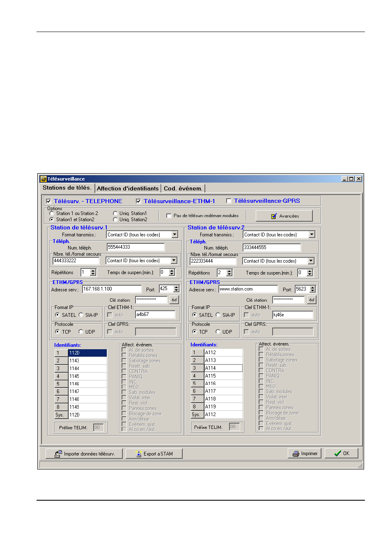This screenshot has height=554, width=392.
Task: Click Clef ETHM-1 field kj46e
Action: pos(293,315)
